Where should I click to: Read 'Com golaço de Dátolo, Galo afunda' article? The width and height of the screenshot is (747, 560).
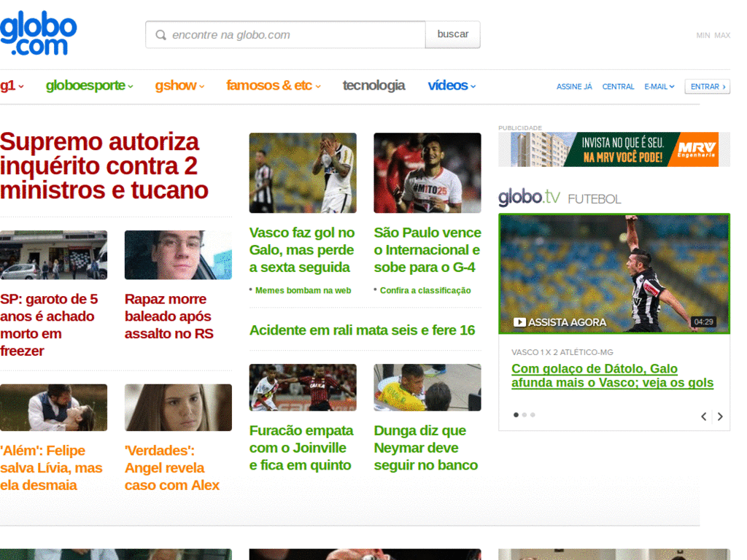point(611,376)
